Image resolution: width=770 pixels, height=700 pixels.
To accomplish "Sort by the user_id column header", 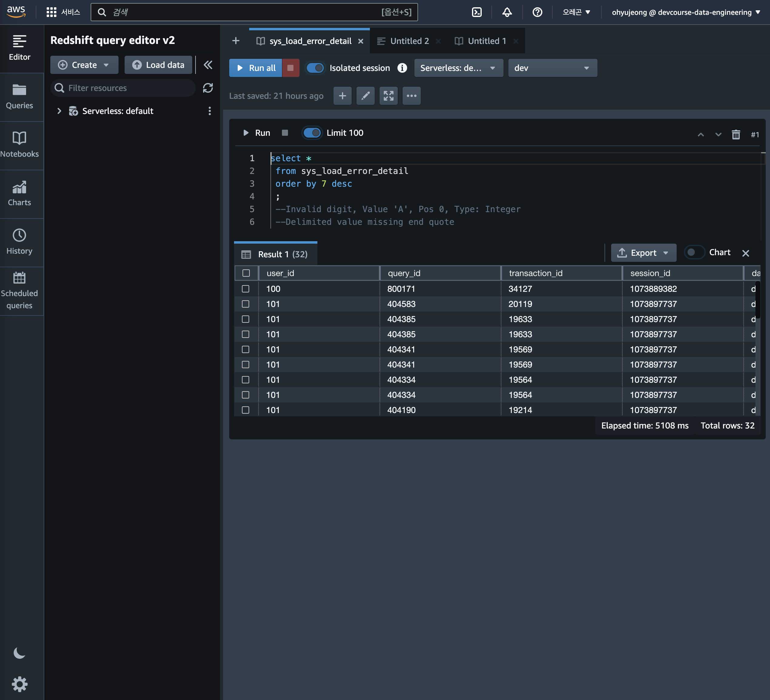I will (319, 273).
